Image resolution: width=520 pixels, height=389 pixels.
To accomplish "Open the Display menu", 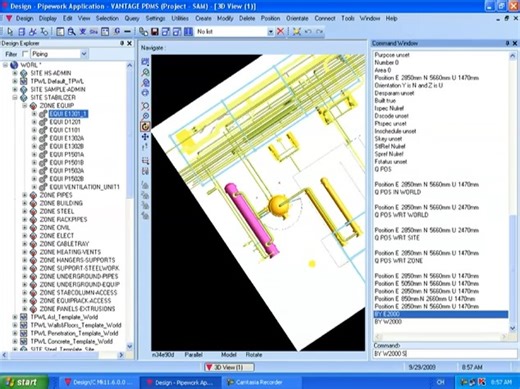I will (48, 18).
